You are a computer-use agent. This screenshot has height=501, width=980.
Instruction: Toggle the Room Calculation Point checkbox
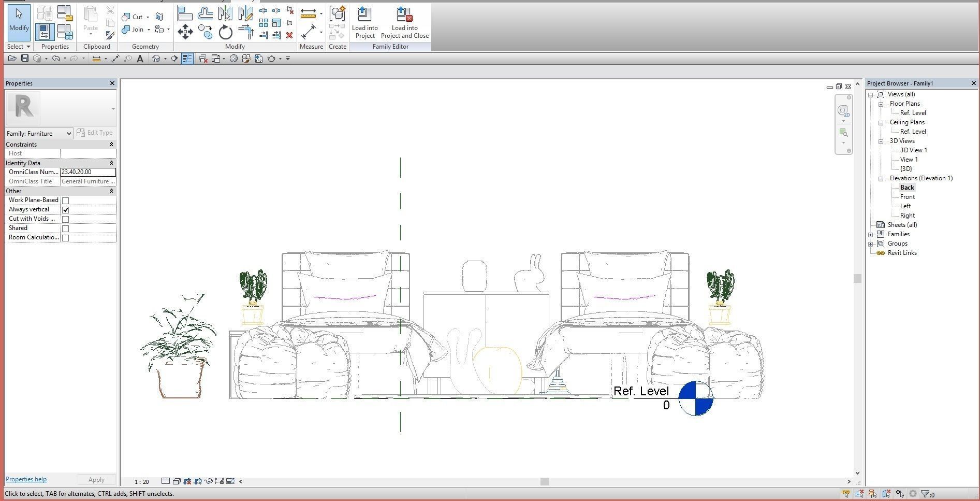click(65, 238)
